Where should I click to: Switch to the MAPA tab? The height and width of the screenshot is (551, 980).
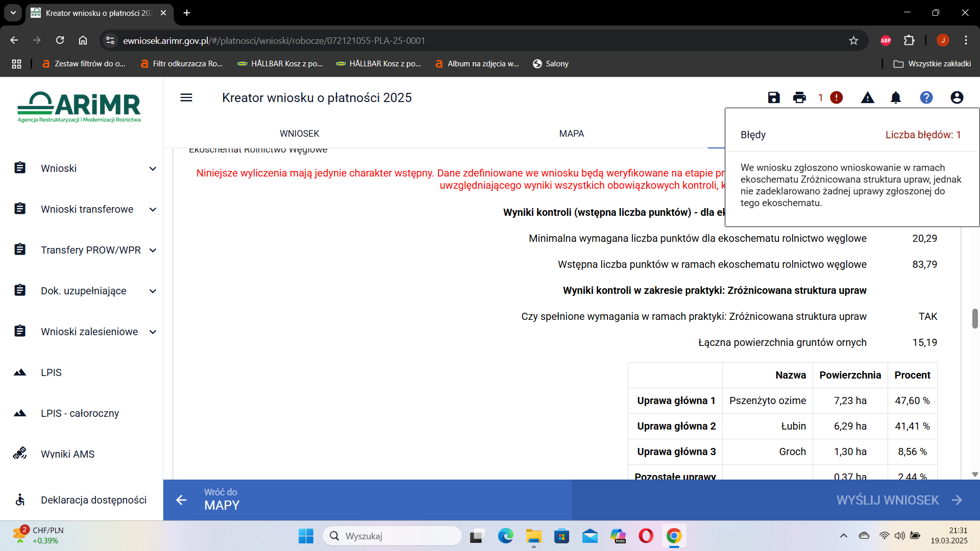pyautogui.click(x=571, y=134)
